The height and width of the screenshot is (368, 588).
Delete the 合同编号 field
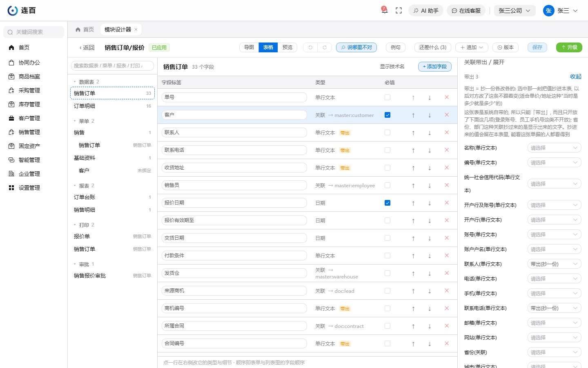[447, 343]
